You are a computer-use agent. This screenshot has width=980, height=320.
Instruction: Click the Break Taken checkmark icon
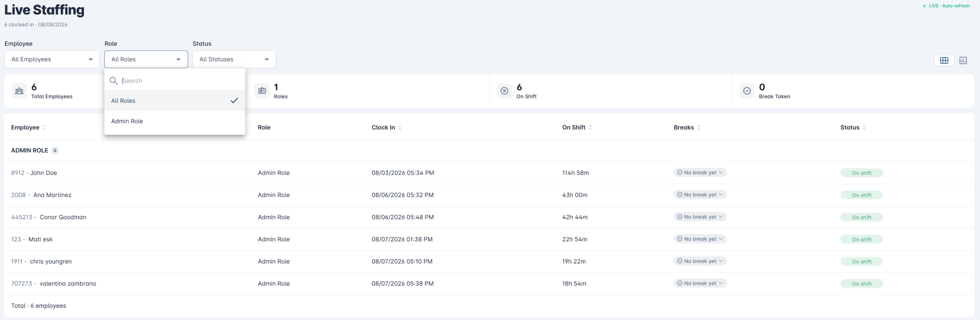point(747,91)
